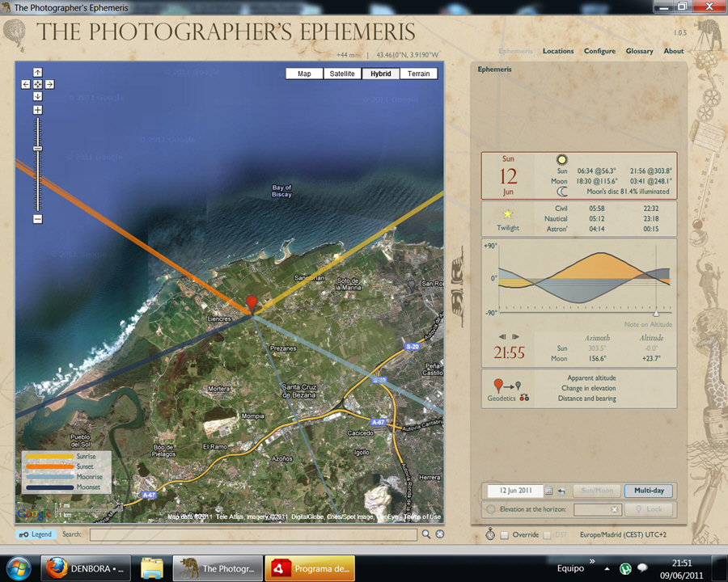Pan the map west with left arrow
Screen dimensions: 728x582
coord(26,84)
